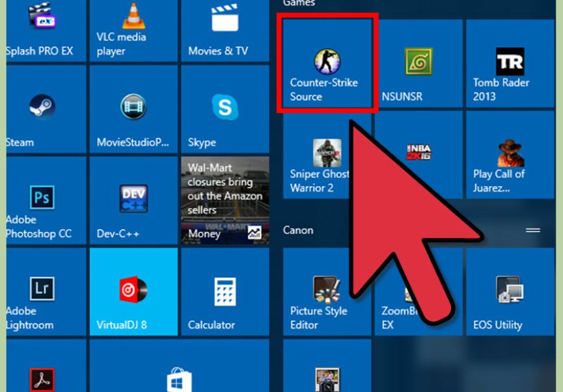This screenshot has height=392, width=563.
Task: Click the Canon group heading
Action: [x=298, y=230]
